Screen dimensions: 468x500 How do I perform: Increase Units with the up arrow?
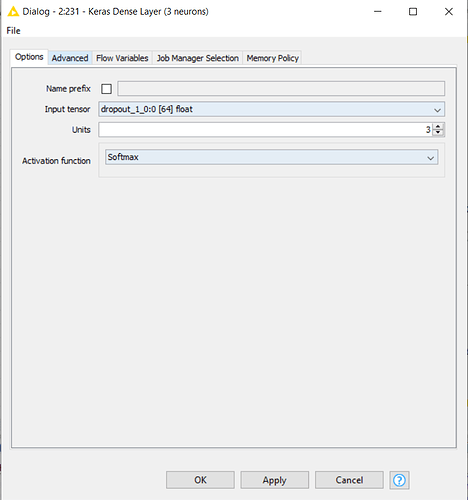438,126
